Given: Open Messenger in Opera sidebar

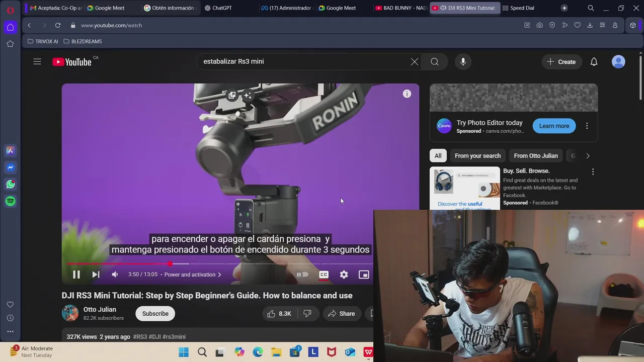Looking at the screenshot, I should 10,167.
